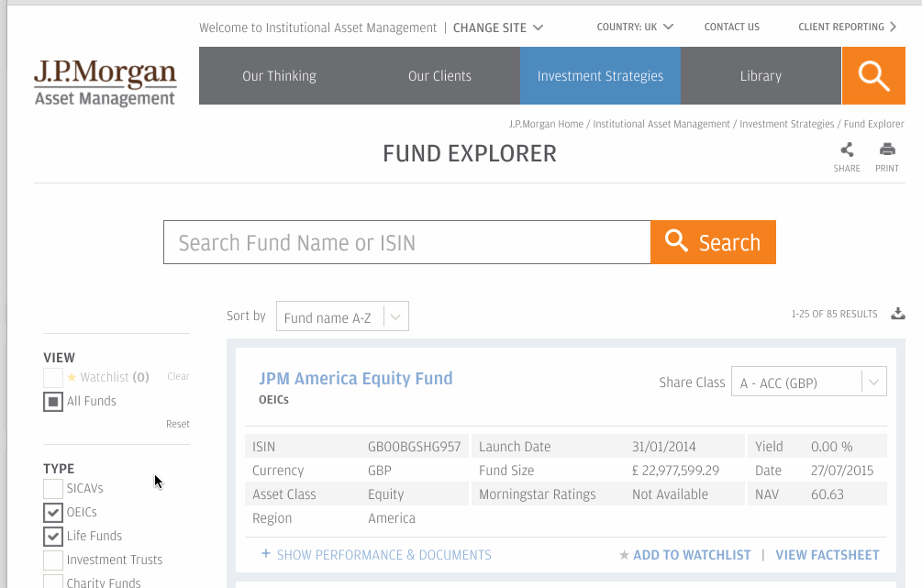Uncheck the Life Funds filter
Viewport: 922px width, 588px height.
pyautogui.click(x=53, y=537)
